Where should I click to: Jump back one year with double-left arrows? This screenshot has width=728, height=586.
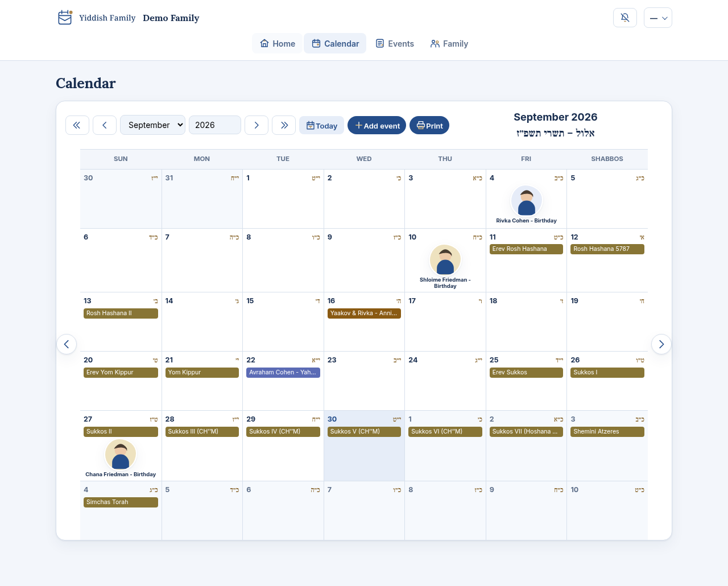tap(77, 125)
